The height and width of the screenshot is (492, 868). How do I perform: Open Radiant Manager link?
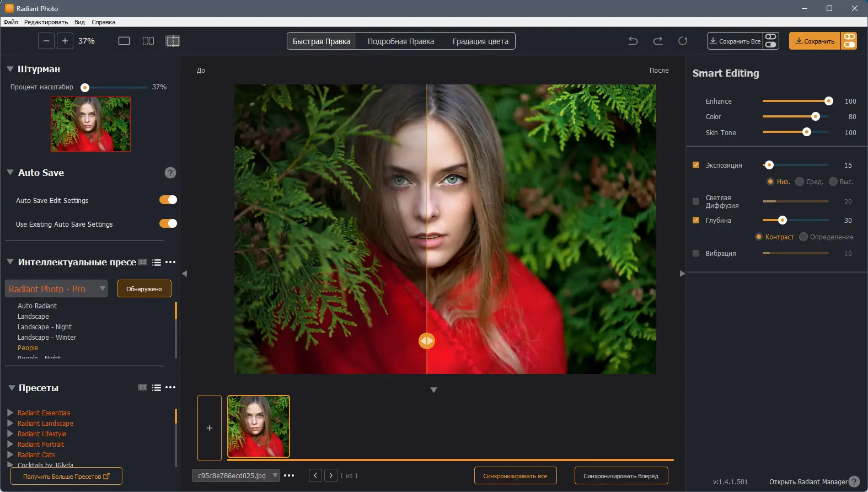point(808,482)
